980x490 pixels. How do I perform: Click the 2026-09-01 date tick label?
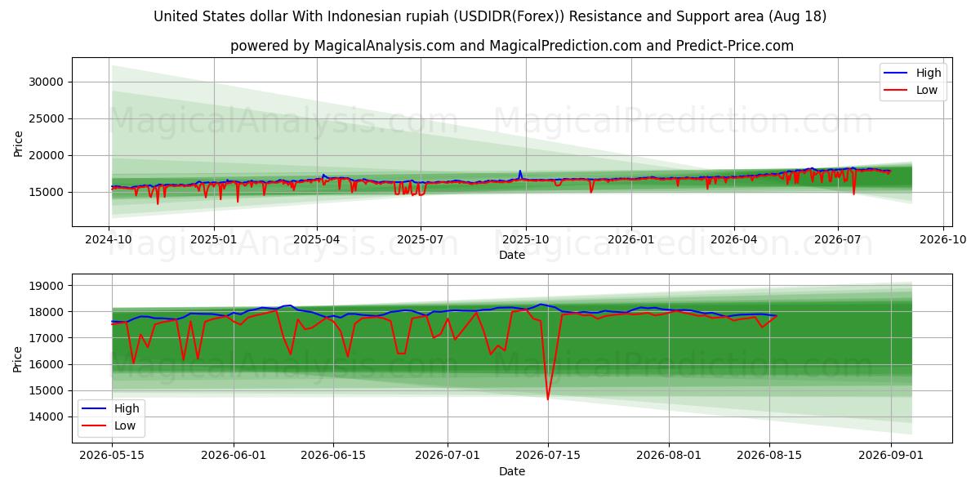tap(890, 457)
